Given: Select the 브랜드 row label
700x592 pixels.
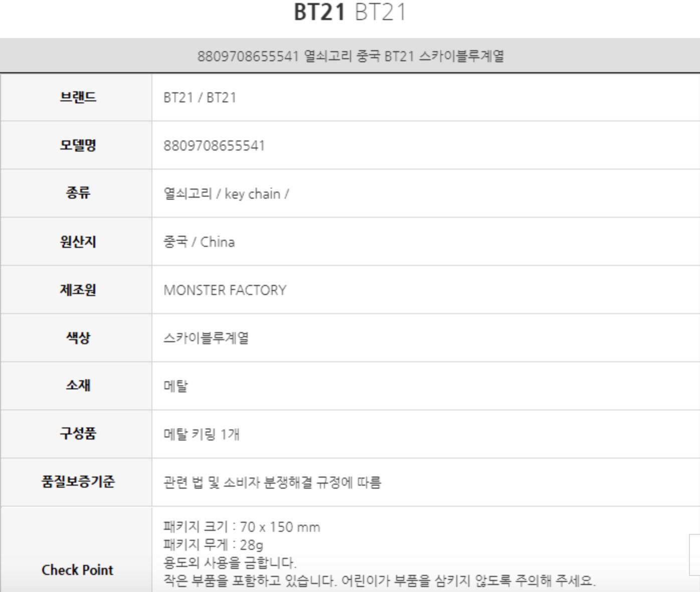Looking at the screenshot, I should point(78,97).
